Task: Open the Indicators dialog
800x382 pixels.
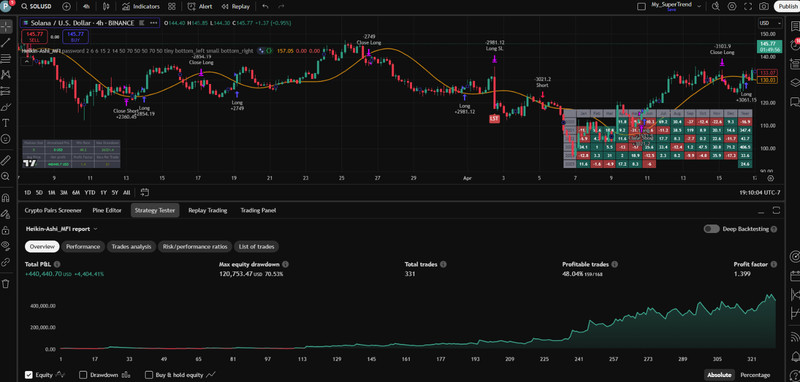Action: (x=141, y=7)
